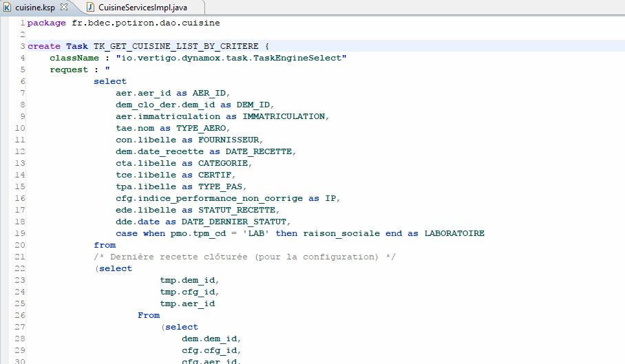Click the 'from' keyword on line 20

105,246
